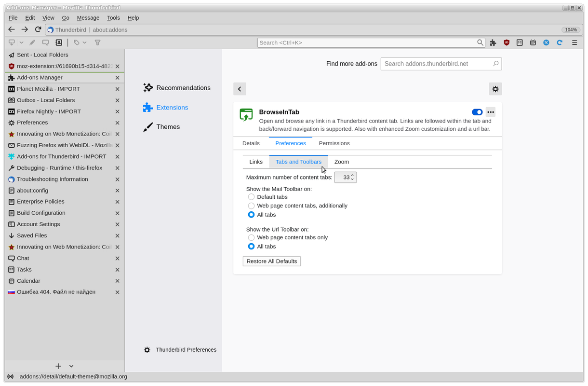Click the 104% zoom indicator
588x386 pixels.
[x=571, y=30]
